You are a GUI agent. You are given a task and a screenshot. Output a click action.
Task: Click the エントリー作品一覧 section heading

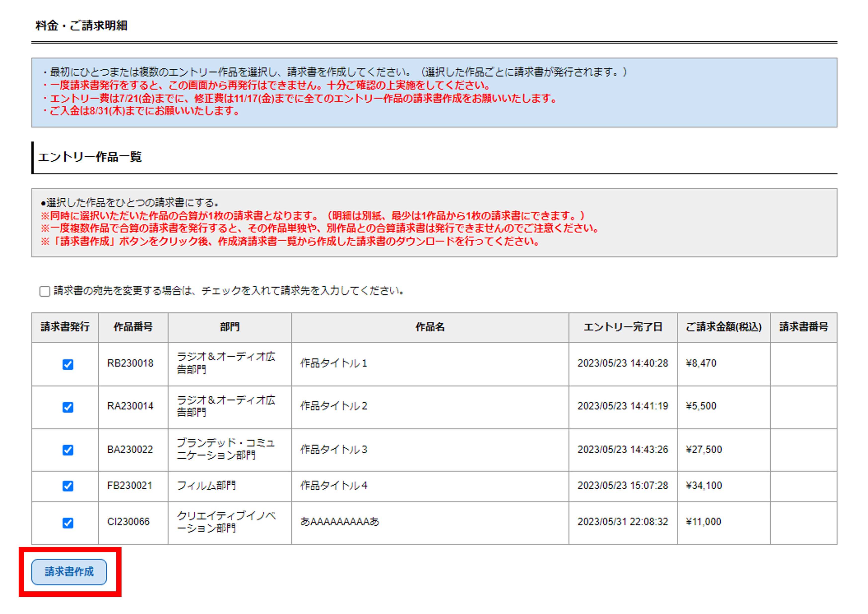coord(90,157)
